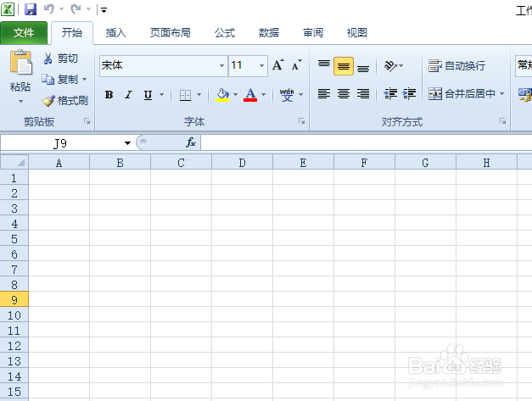The width and height of the screenshot is (532, 401).
Task: Click the formula bar input field
Action: pos(367,142)
